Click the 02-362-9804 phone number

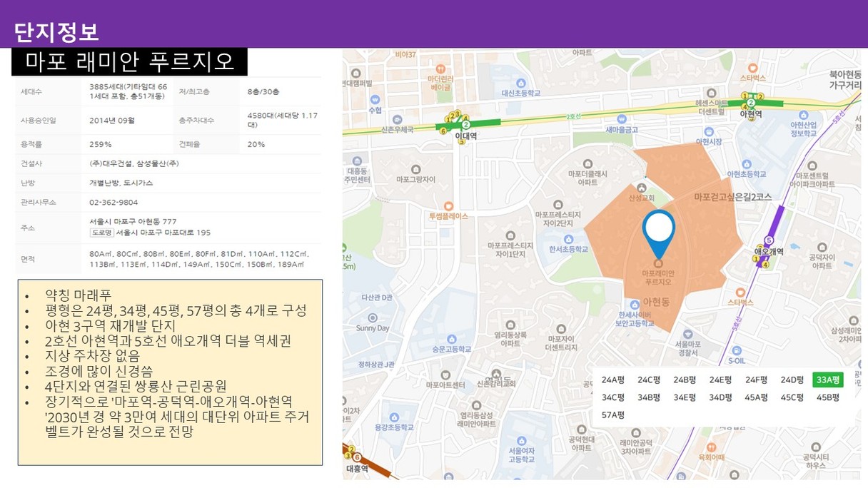(x=113, y=202)
